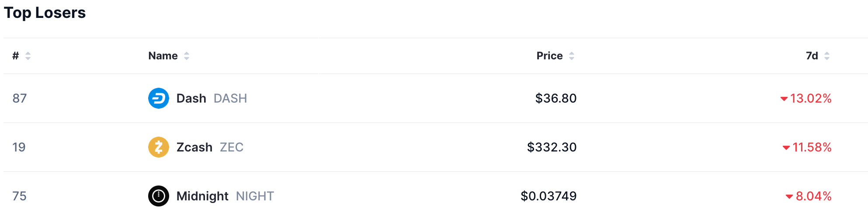Click the ZEC ticker symbol
This screenshot has width=868, height=220.
coord(232,147)
